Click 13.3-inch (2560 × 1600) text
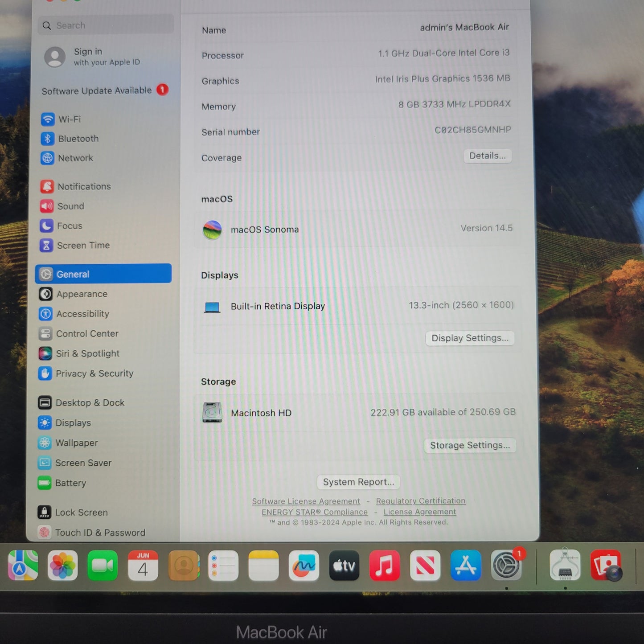This screenshot has height=644, width=644. click(461, 305)
